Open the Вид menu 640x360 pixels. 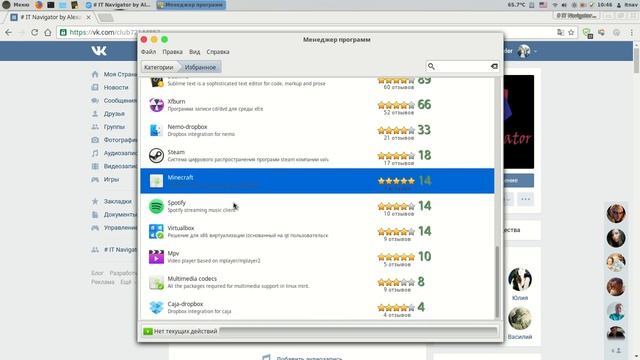tap(194, 52)
